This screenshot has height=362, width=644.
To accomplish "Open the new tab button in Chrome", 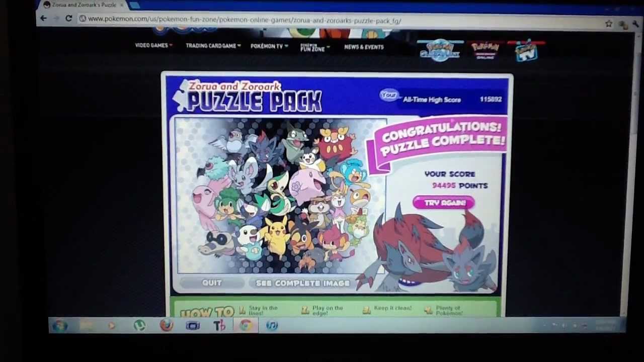I will point(134,5).
